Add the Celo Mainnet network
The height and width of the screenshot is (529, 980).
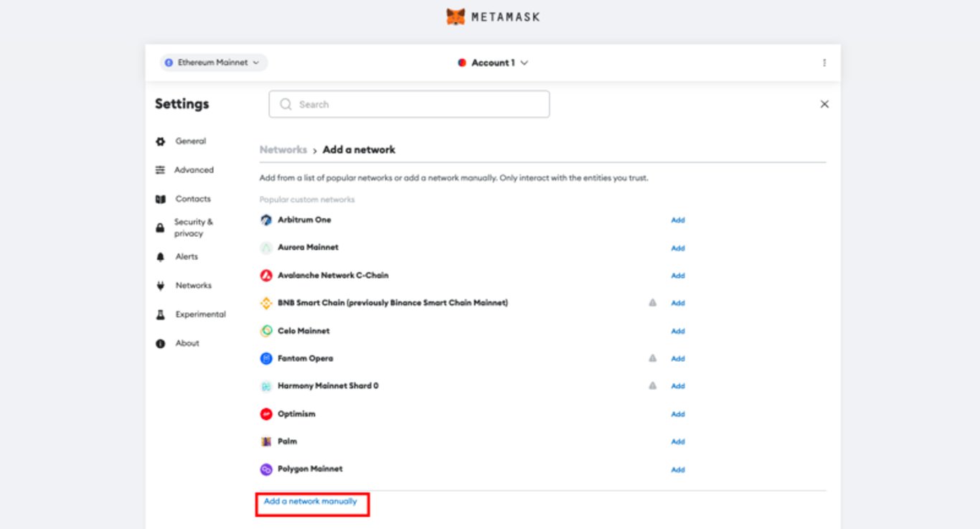[x=677, y=332]
